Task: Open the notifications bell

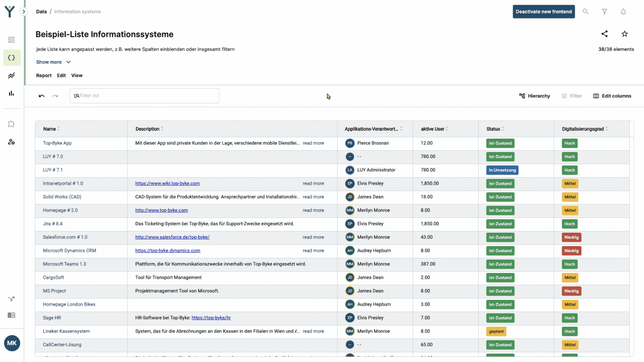Action: (x=623, y=12)
